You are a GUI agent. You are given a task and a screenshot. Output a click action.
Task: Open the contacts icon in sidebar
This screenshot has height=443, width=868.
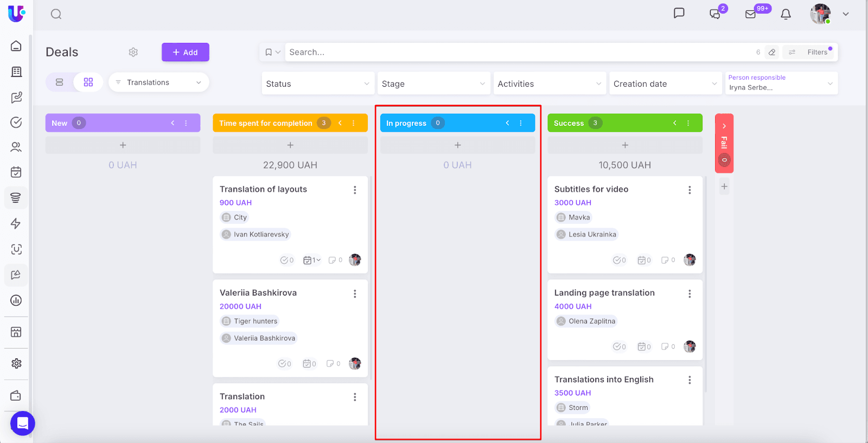pyautogui.click(x=16, y=147)
